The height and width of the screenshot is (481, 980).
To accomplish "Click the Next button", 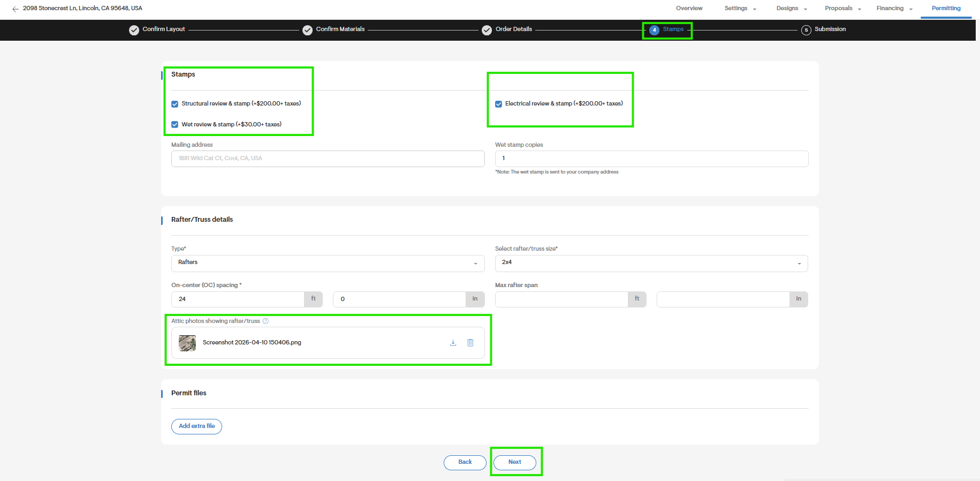I will (514, 462).
